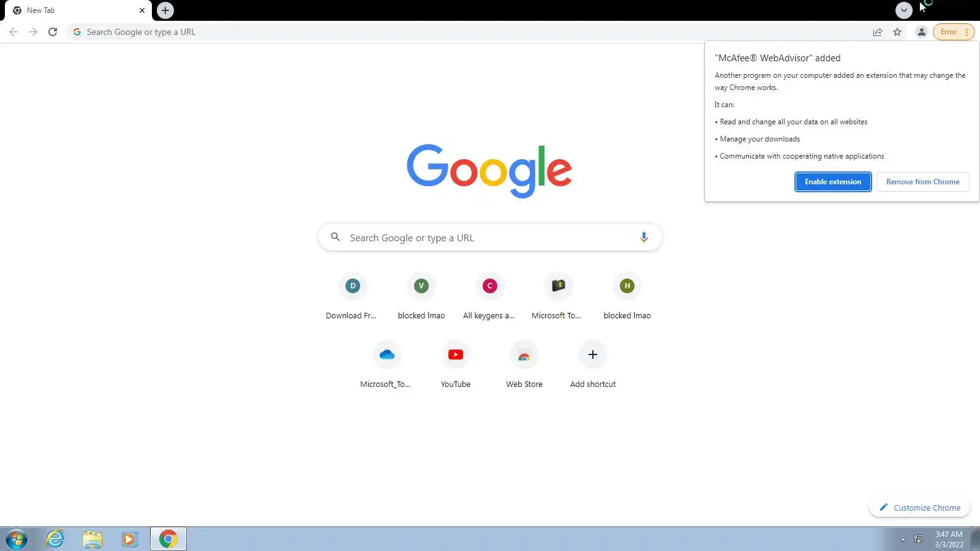Launch Internet Explorer from taskbar

pos(55,539)
